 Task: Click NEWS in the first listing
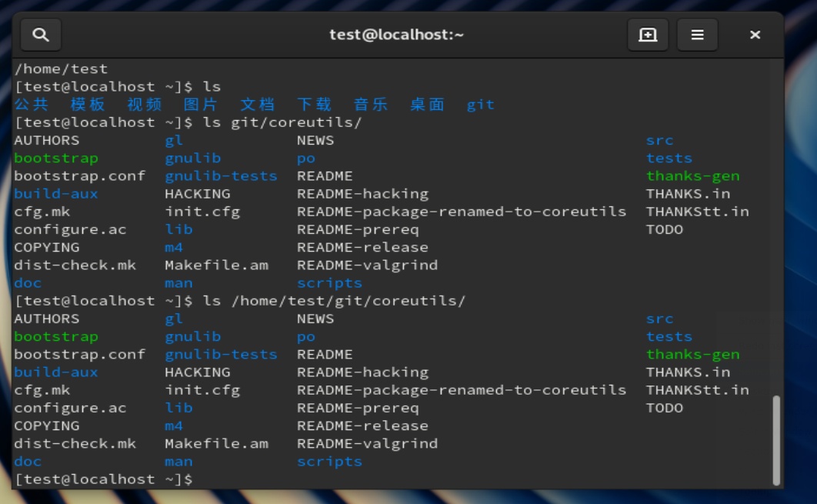click(315, 140)
